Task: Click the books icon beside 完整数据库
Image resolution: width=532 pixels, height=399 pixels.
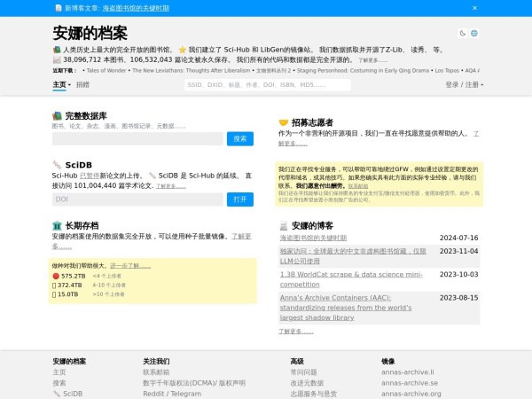Action: pyautogui.click(x=57, y=116)
